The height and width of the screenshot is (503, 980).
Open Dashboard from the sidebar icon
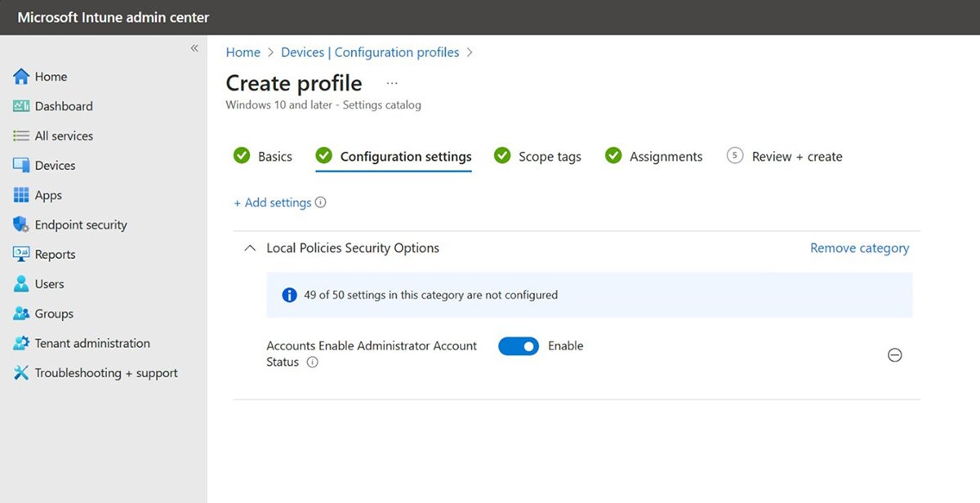[21, 106]
